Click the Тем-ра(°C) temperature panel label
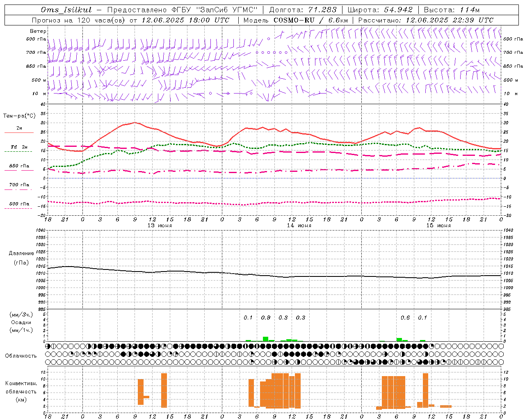 pos(19,116)
